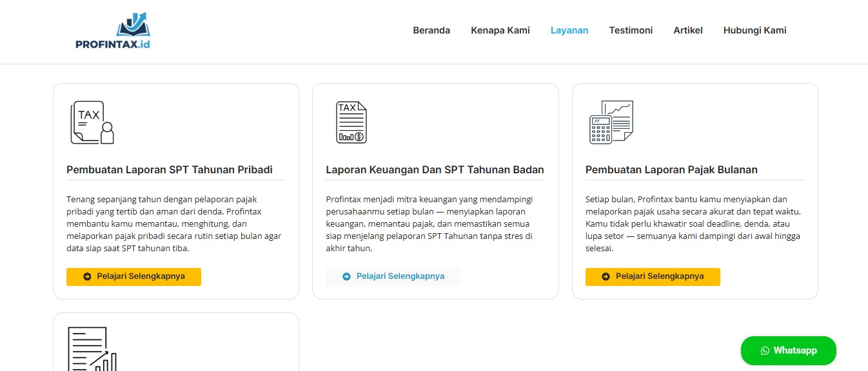Click heading Pembuatan Laporan SPT Tahunan Pribadi
The height and width of the screenshot is (371, 868).
click(x=170, y=170)
